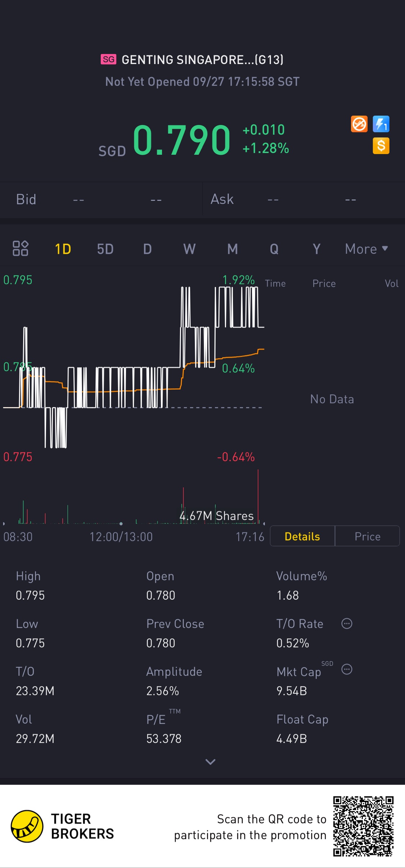
Task: Tap the Mkt Cap info icon
Action: click(x=347, y=669)
